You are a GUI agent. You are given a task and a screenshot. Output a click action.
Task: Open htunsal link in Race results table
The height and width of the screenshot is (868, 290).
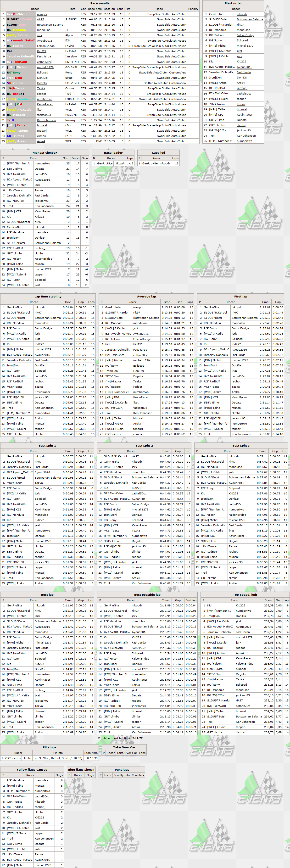(42, 125)
